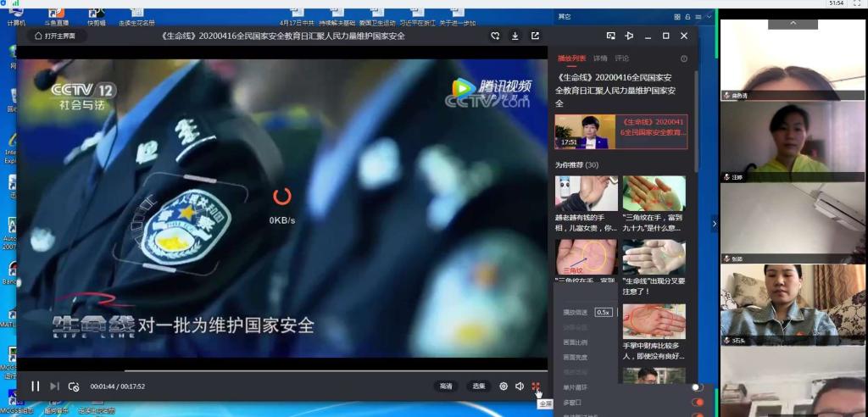Screen dimensions: 868x417
Task: Click the video progress bar
Action: point(280,370)
